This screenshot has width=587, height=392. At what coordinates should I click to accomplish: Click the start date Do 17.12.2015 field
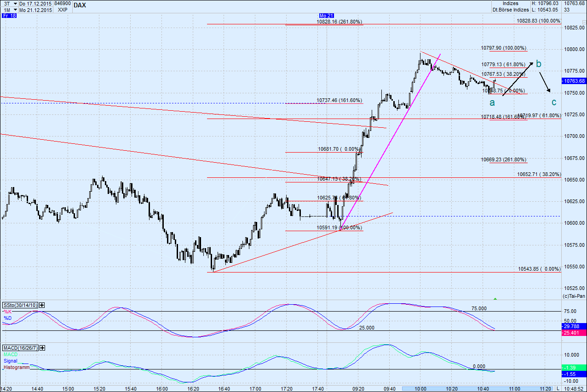click(35, 3)
